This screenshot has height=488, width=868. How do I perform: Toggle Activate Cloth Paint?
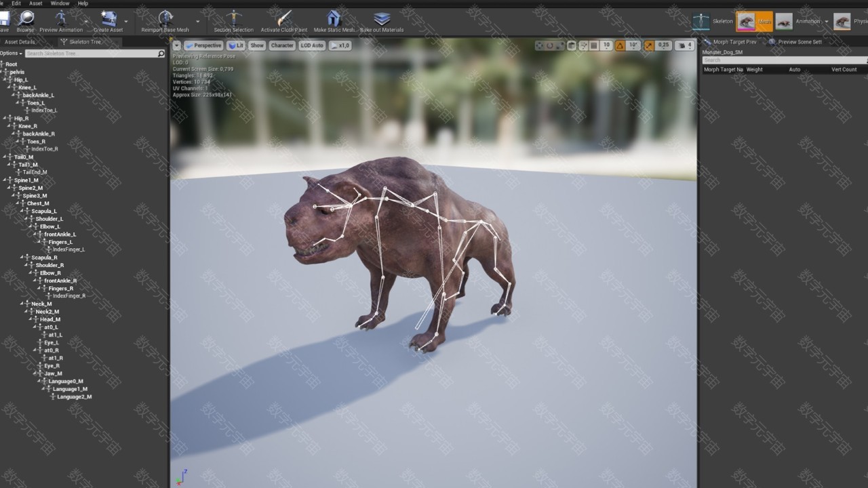284,21
